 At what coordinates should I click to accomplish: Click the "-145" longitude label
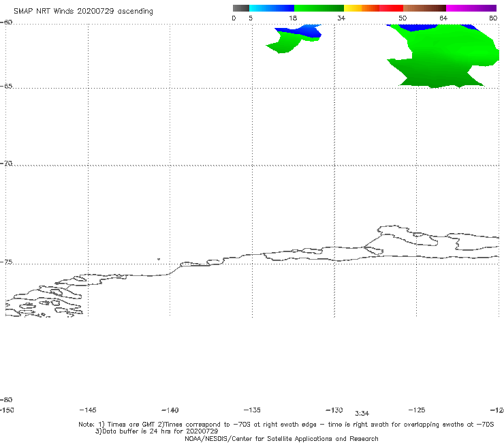(88, 410)
